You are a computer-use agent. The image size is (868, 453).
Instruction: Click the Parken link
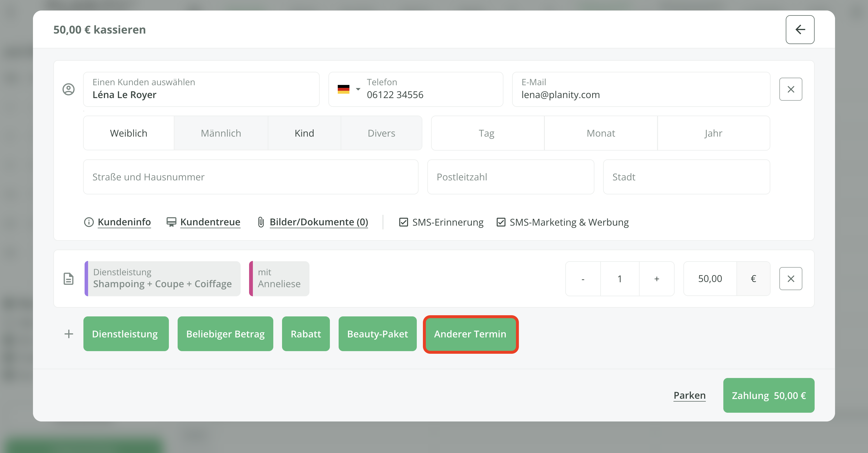689,395
